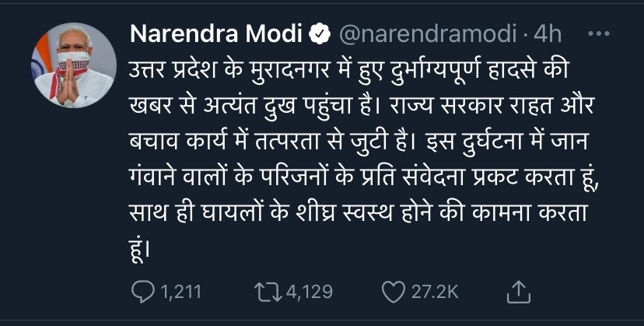Click the reply speech bubble icon
Screen dimensions: 644x326
click(142, 292)
